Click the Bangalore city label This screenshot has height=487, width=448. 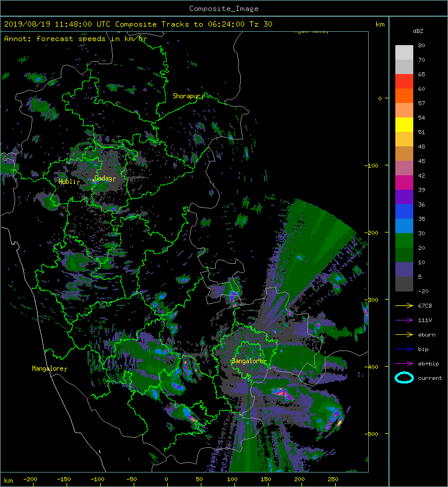pos(248,361)
